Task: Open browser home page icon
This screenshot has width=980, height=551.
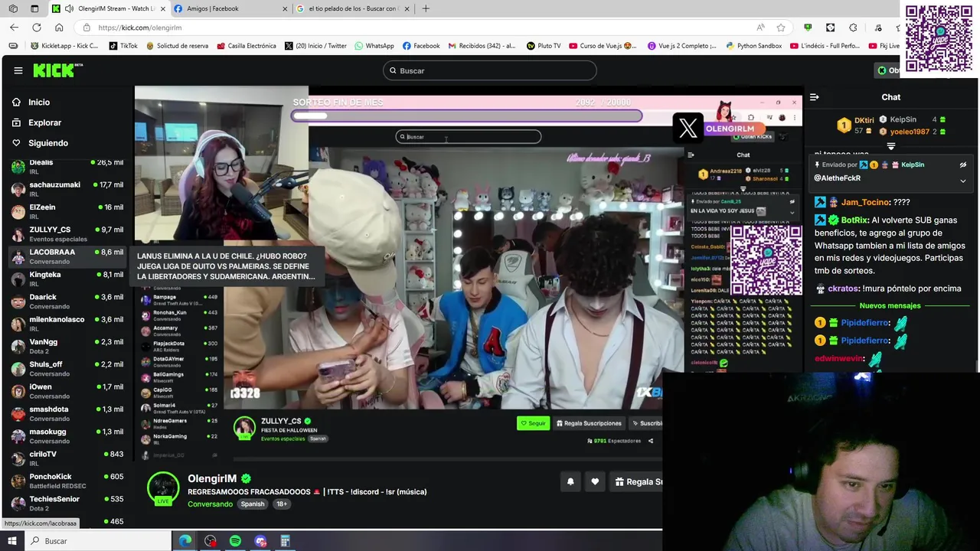Action: coord(59,28)
